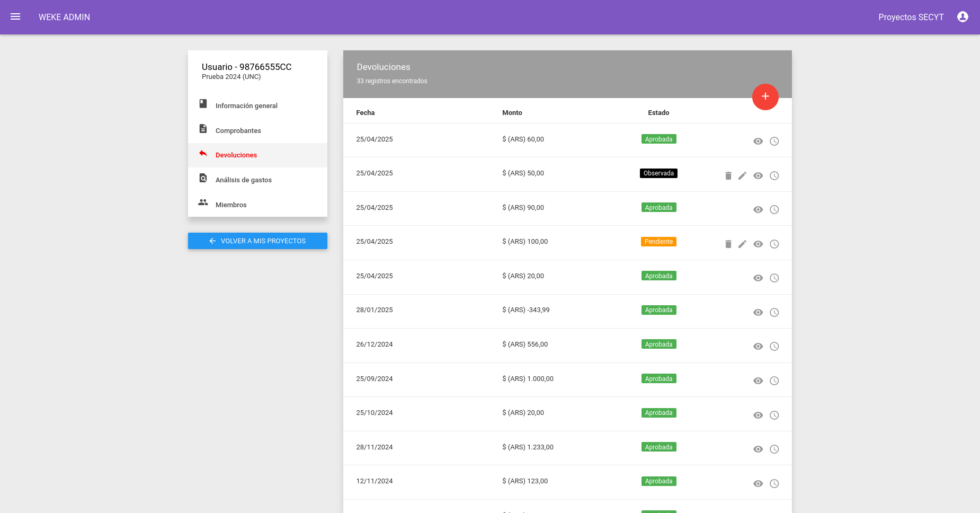The height and width of the screenshot is (513, 980).
Task: View details of the 60,00 devolución
Action: point(758,141)
